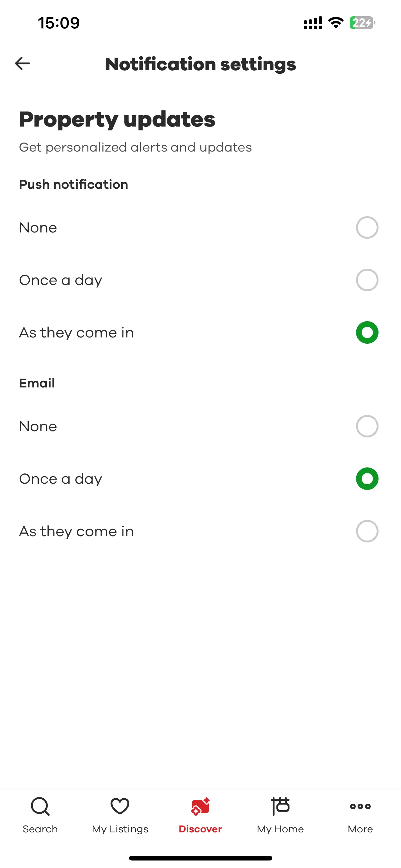The image size is (401, 868).
Task: Select None for Email
Action: click(x=367, y=426)
